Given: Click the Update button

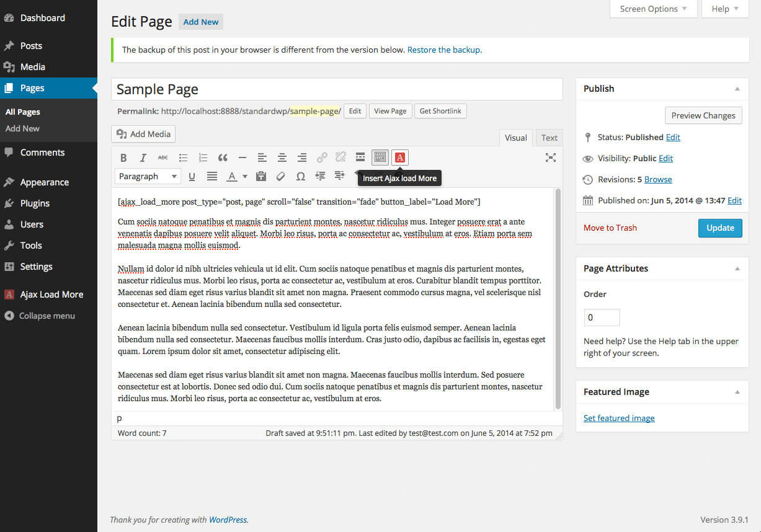Looking at the screenshot, I should (720, 228).
